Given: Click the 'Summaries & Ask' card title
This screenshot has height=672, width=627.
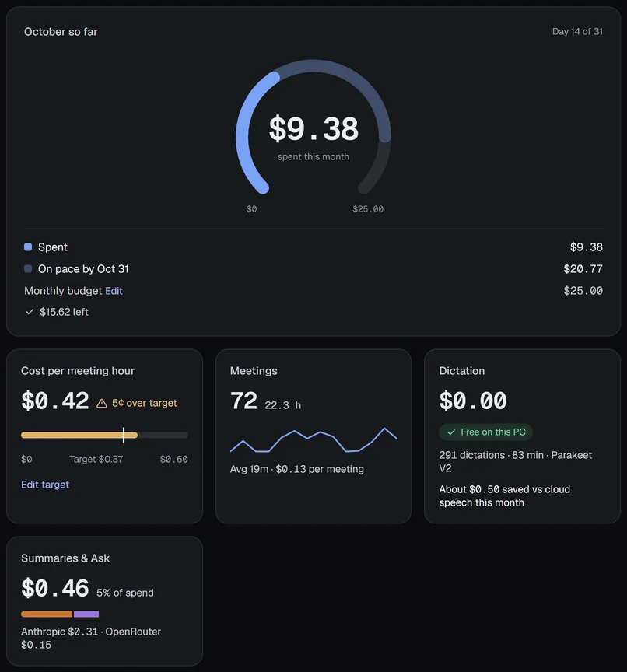Looking at the screenshot, I should coord(65,558).
